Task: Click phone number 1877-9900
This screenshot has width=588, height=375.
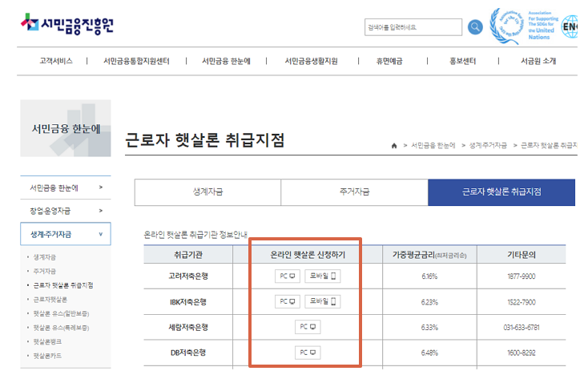Action: point(522,276)
